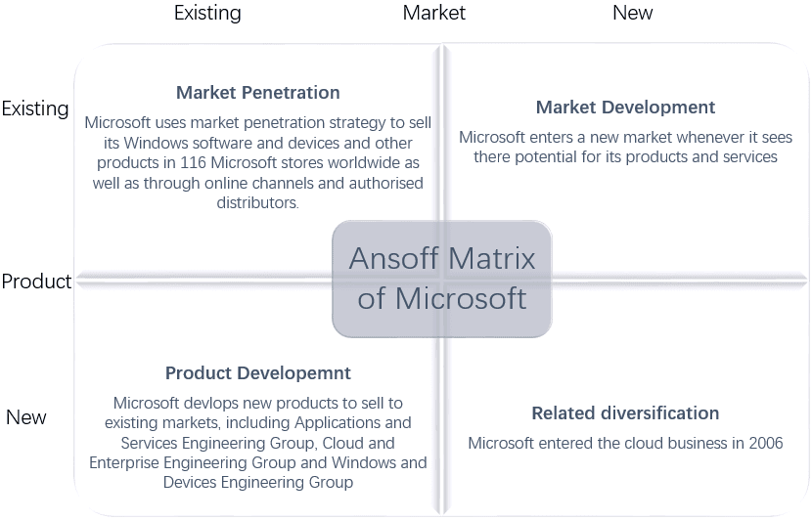Click the left-side Existing row label
This screenshot has width=812, height=520.
35,108
